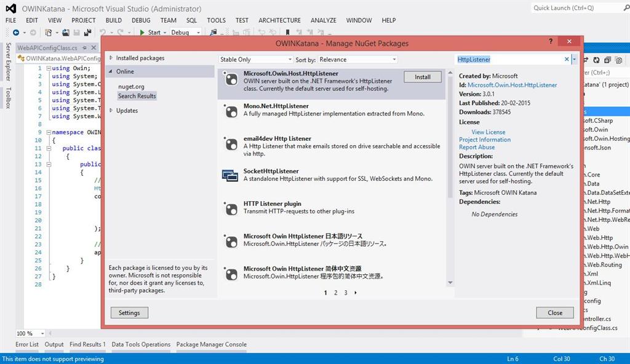The width and height of the screenshot is (630, 364).
Task: Open the ARCHITECTURE menu
Action: tap(280, 20)
